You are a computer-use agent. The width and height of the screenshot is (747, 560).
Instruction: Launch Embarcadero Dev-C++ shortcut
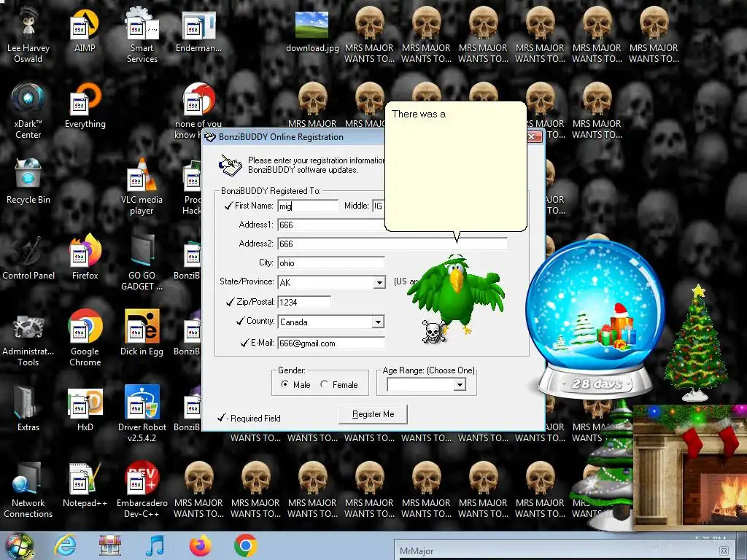coord(142,490)
